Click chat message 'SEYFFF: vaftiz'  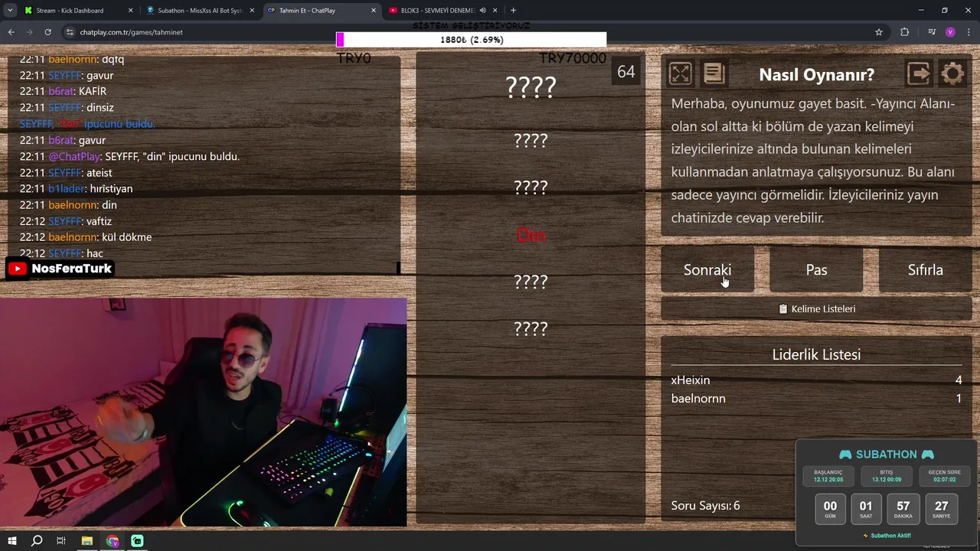pyautogui.click(x=66, y=221)
